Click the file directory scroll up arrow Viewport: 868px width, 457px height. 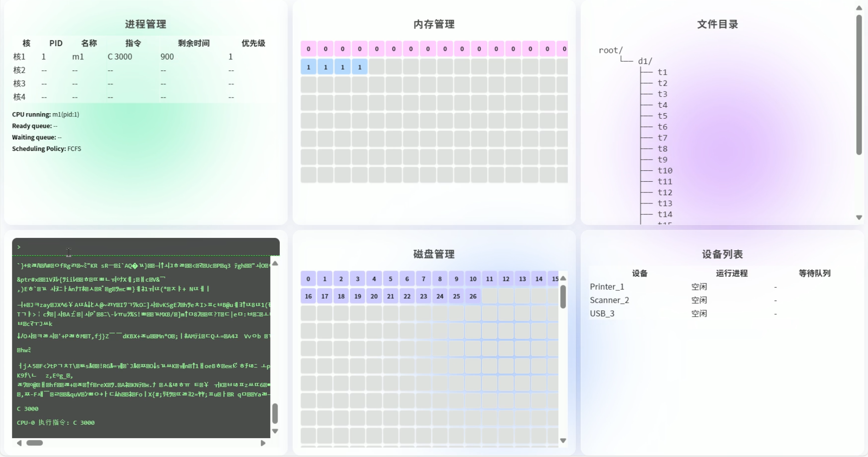[x=859, y=8]
